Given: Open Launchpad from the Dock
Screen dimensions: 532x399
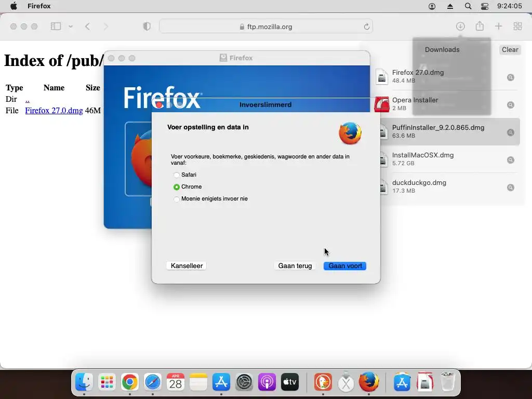Looking at the screenshot, I should [x=107, y=382].
